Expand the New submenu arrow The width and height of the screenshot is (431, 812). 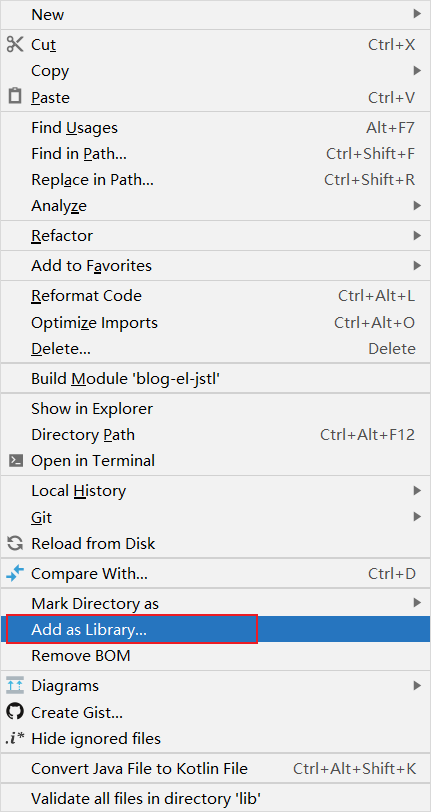pos(417,14)
